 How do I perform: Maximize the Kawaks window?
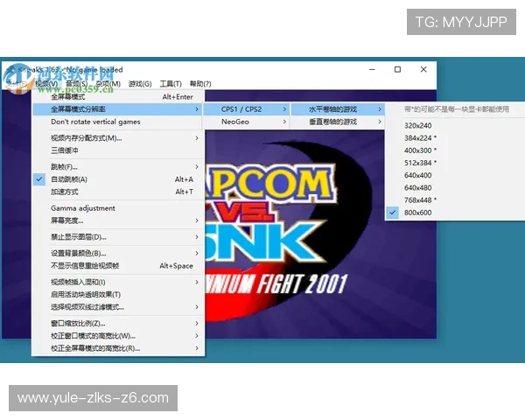[397, 69]
